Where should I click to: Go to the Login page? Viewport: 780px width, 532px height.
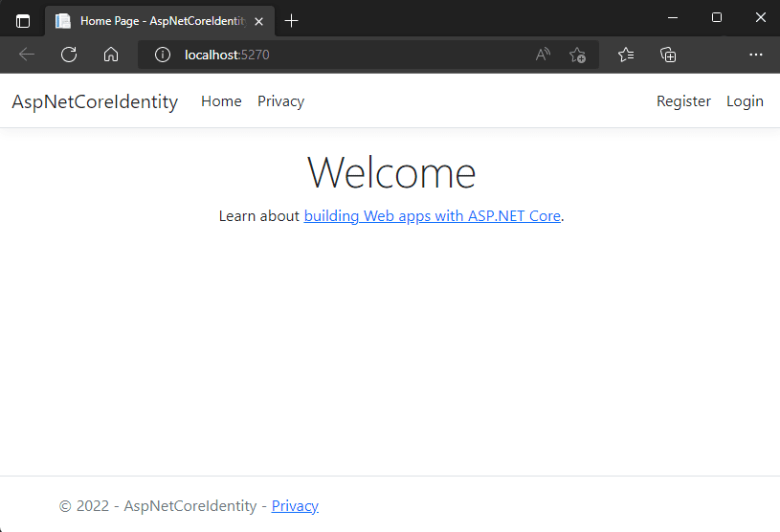745,101
